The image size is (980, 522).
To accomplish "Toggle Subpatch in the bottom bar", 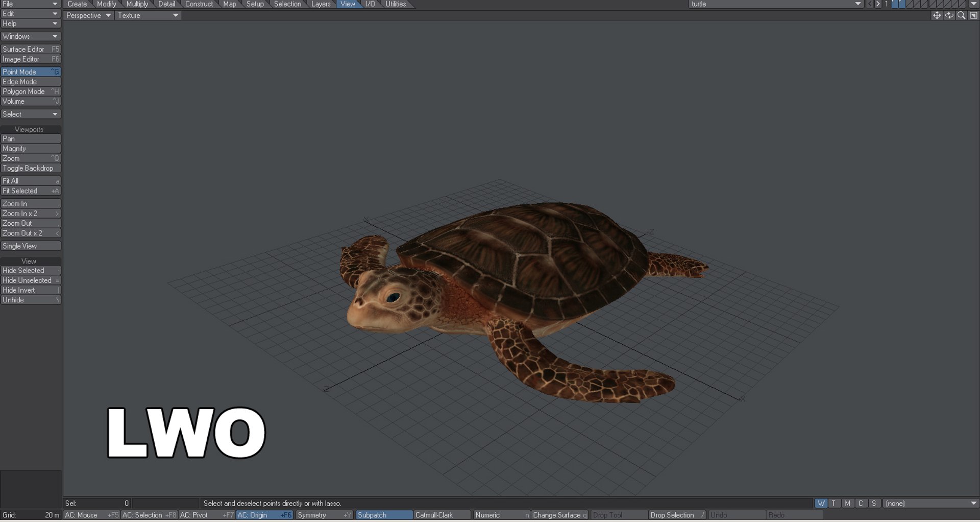I will point(384,515).
